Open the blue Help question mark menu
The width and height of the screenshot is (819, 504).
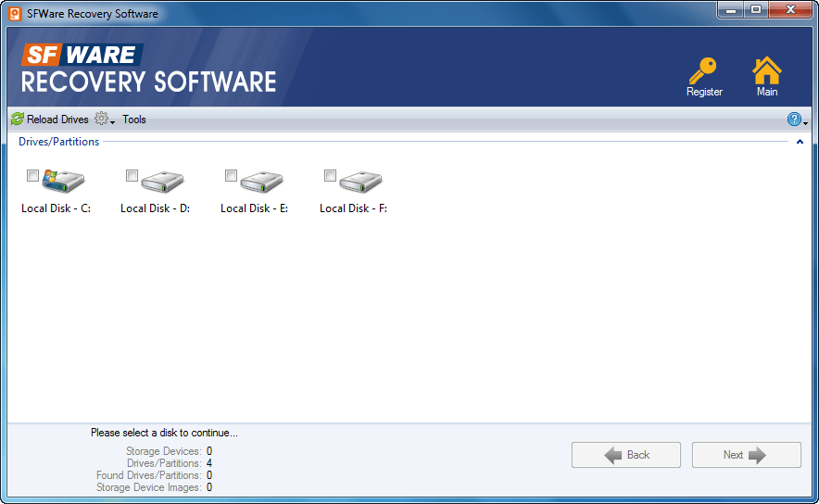click(x=797, y=120)
